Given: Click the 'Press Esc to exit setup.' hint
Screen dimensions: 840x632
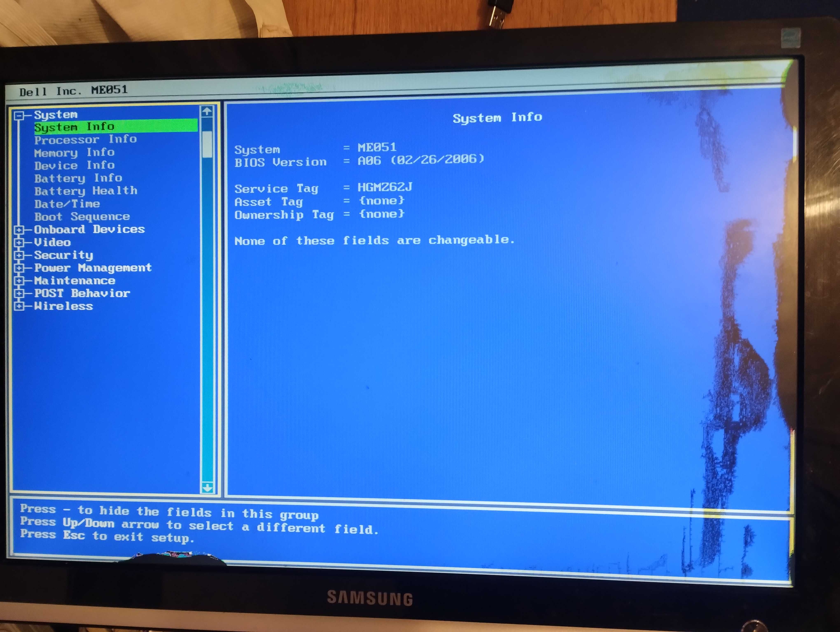Looking at the screenshot, I should coord(107,536).
